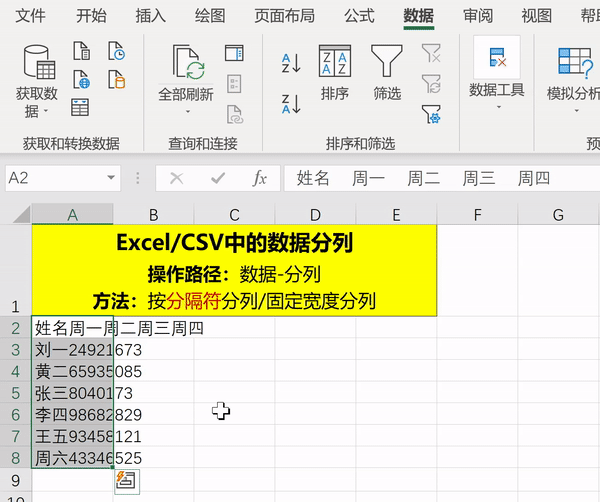Open the Queries & Connections pane icon

pos(234,53)
